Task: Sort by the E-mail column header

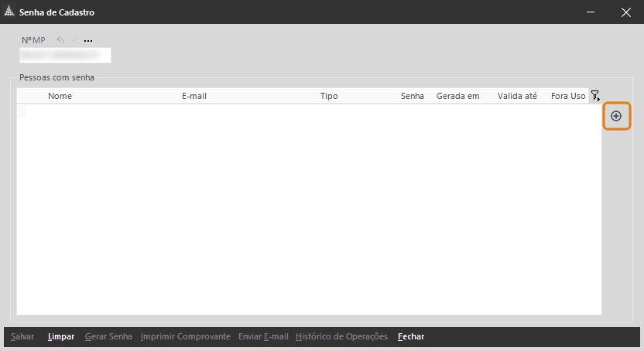Action: [x=194, y=96]
